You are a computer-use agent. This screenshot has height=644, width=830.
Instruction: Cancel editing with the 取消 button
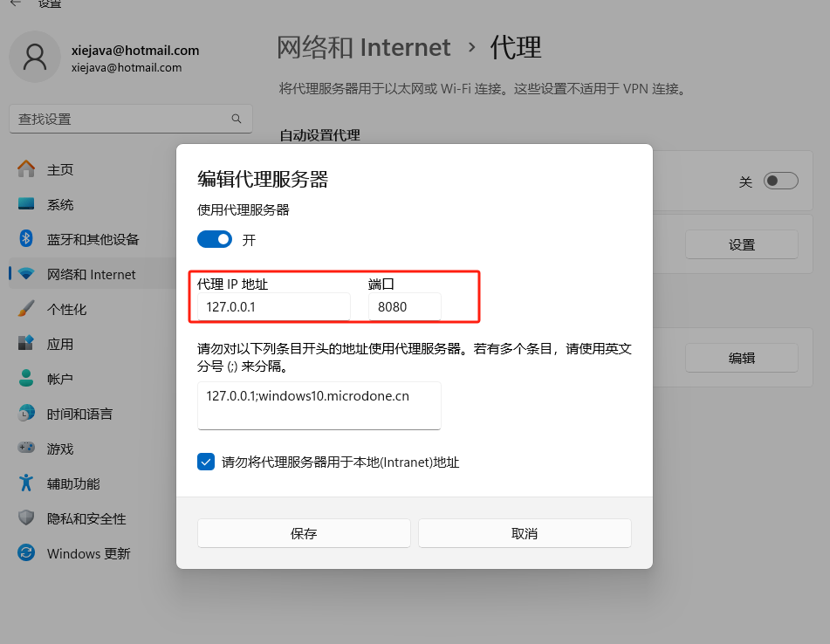coord(524,532)
